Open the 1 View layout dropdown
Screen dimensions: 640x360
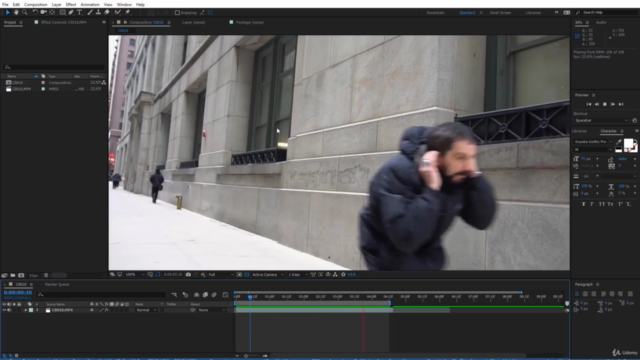(x=298, y=275)
